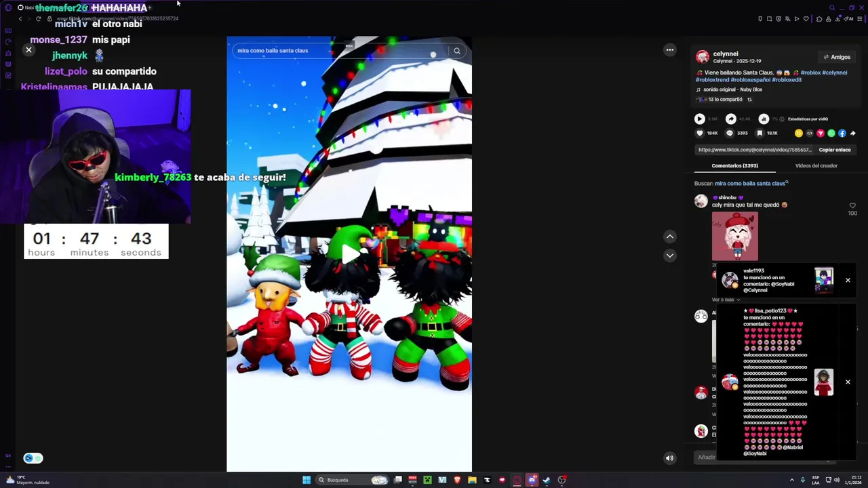
Task: Open sonido original - Nuby Blox sound
Action: pyautogui.click(x=732, y=89)
